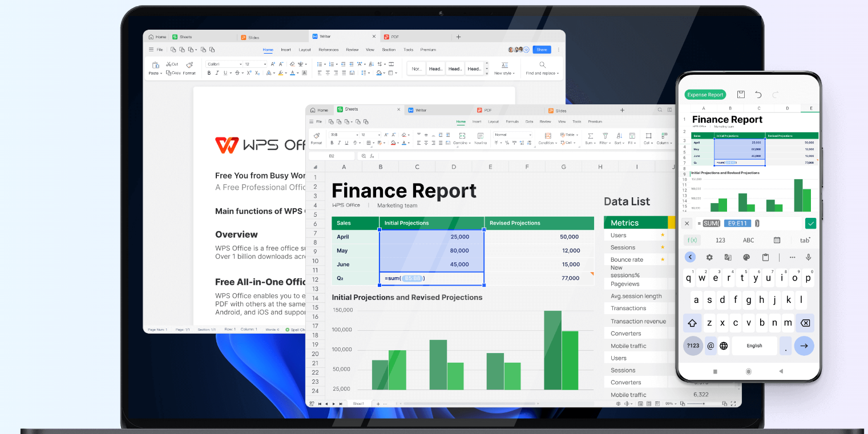868x434 pixels.
Task: Switch to PDF tab in Sheets window
Action: [x=484, y=110]
